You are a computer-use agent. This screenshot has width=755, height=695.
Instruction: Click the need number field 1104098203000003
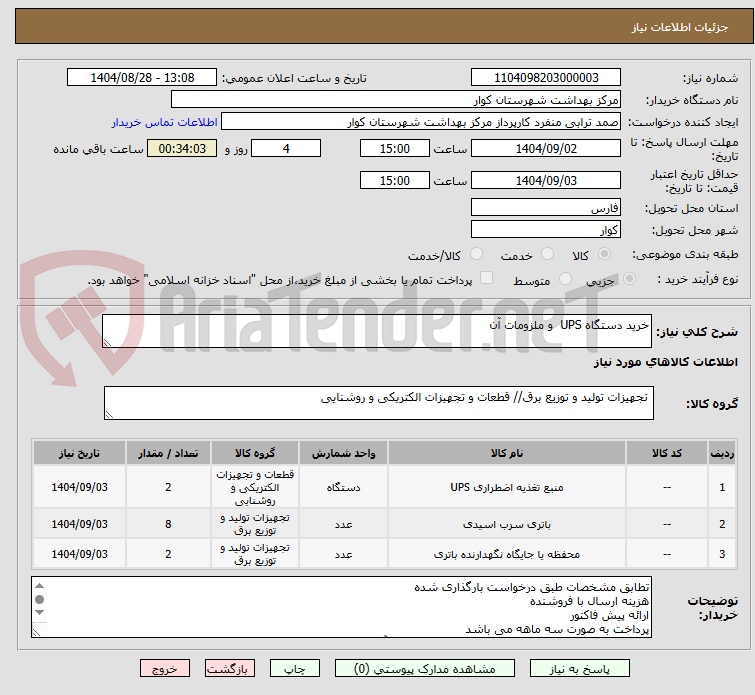[x=546, y=78]
